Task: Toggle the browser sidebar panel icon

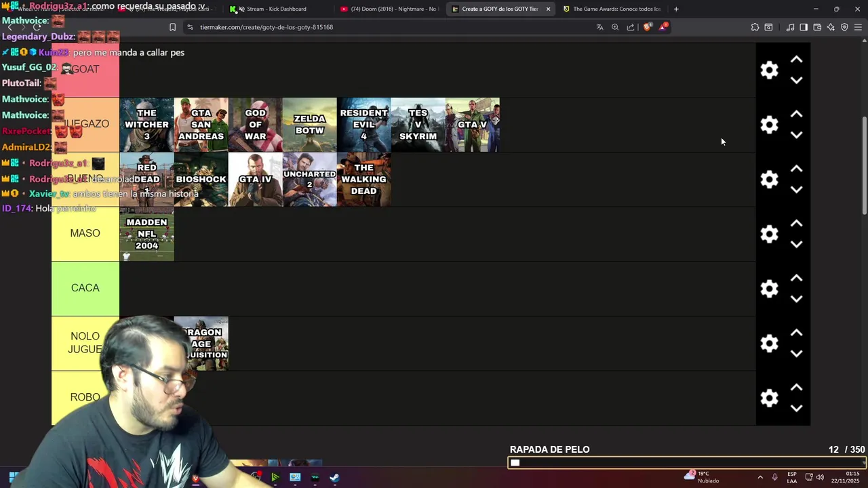Action: [x=804, y=27]
